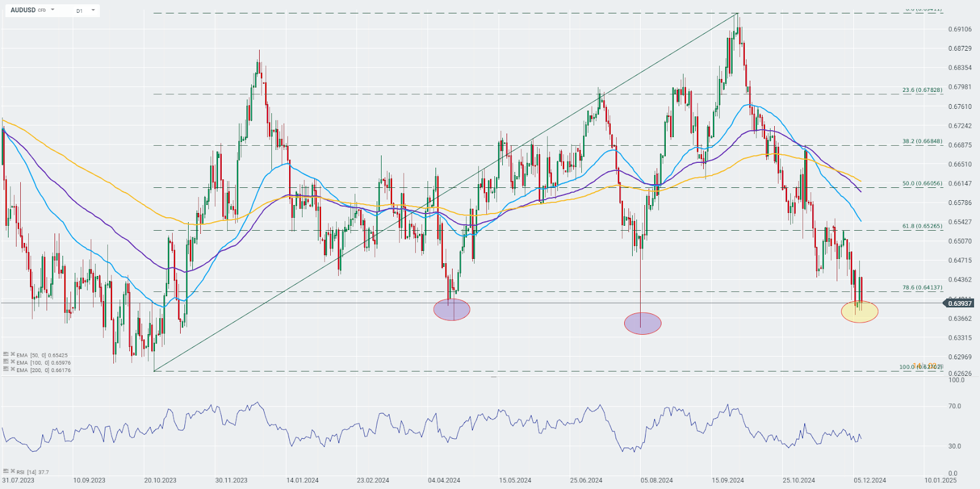Remove the RSI 14 indicator with X icon

pos(13,471)
